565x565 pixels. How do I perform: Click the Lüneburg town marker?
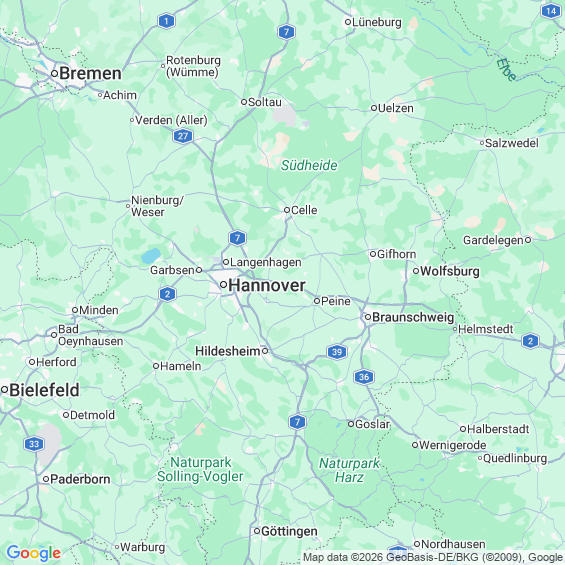(348, 22)
